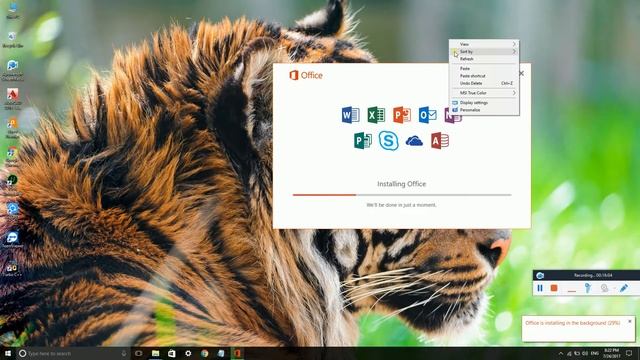The image size is (640, 360).
Task: Choose Undo Delete in the context menu
Action: 484,83
